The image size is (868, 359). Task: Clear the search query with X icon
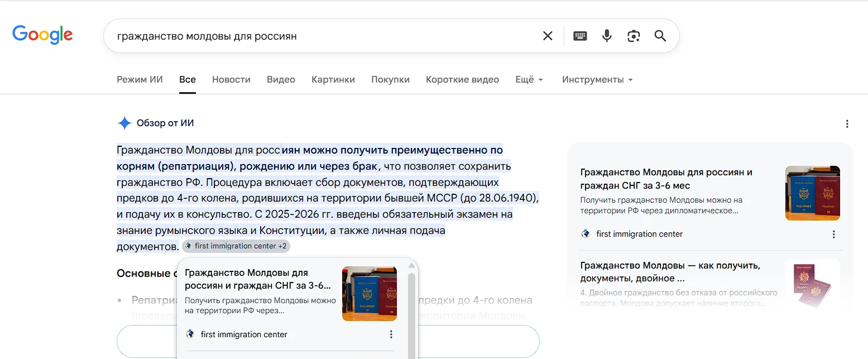548,36
